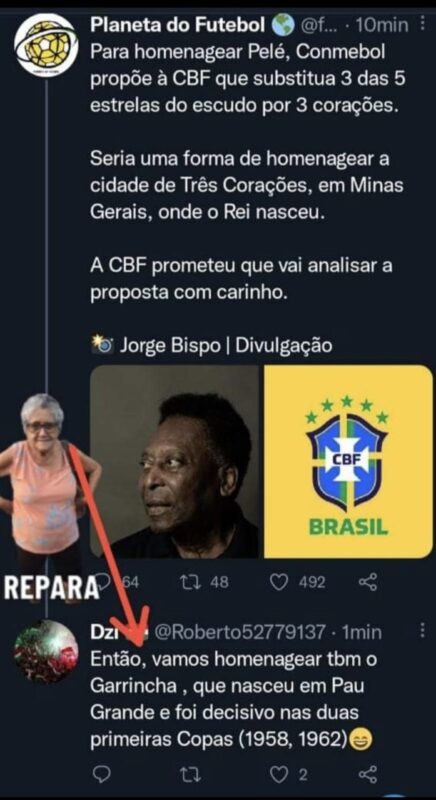Open the CBF Brasil crest image

(348, 461)
